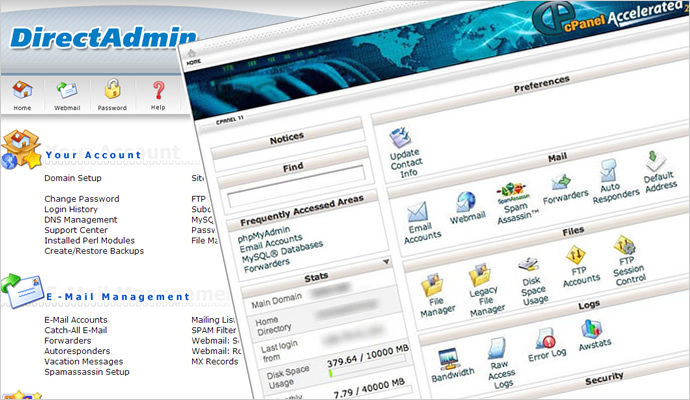
Task: Click the 379.64 / 10000 MB value
Action: click(x=368, y=356)
